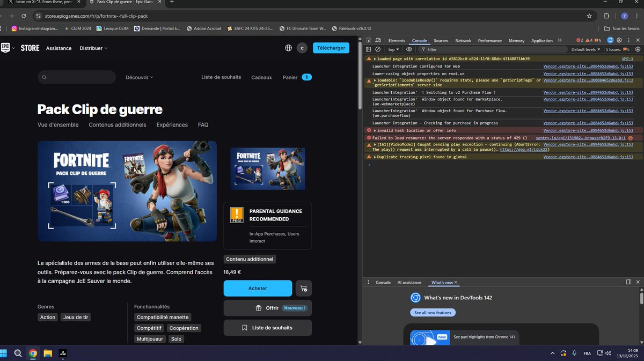Open taskbar search magnifier

(x=18, y=353)
